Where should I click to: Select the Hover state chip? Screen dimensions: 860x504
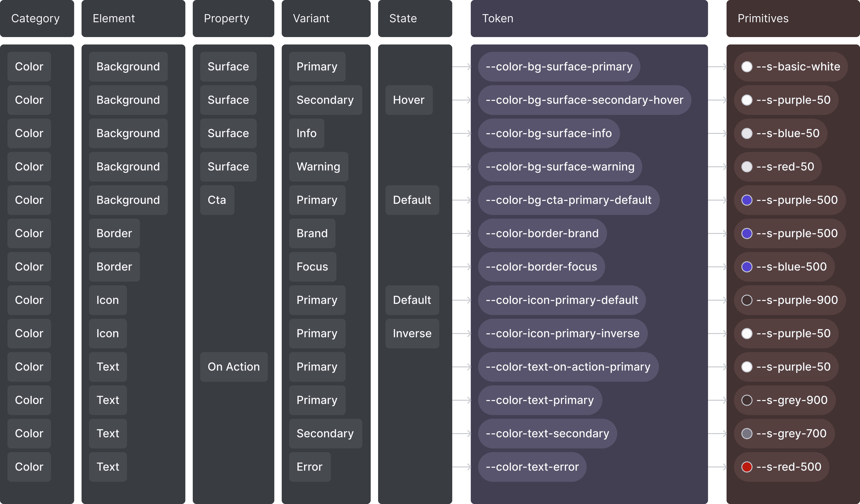[x=409, y=100]
